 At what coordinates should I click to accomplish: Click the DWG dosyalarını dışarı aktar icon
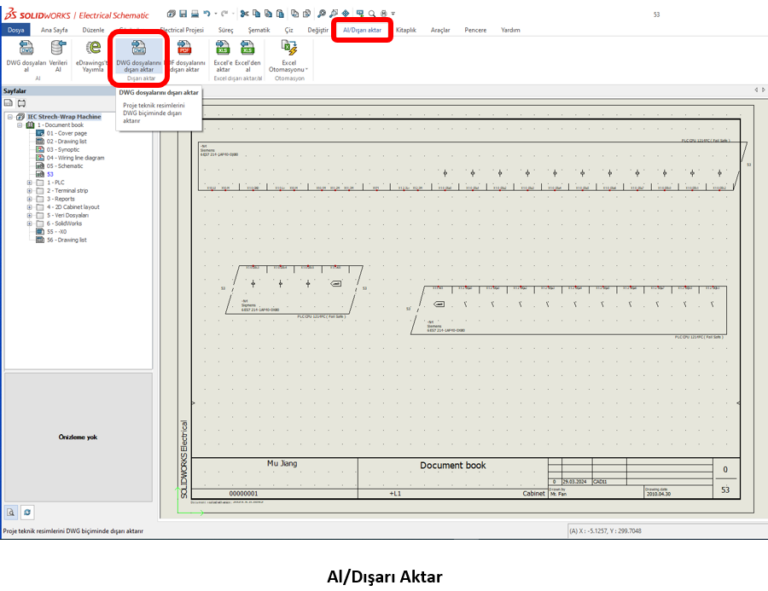tap(139, 58)
